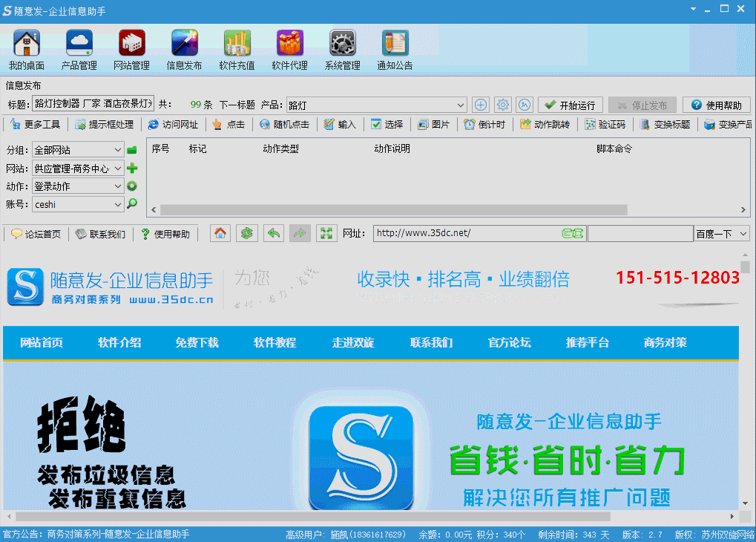Expand the 账号 ceshi dropdown
Screen dimensions: 756x542
(118, 205)
